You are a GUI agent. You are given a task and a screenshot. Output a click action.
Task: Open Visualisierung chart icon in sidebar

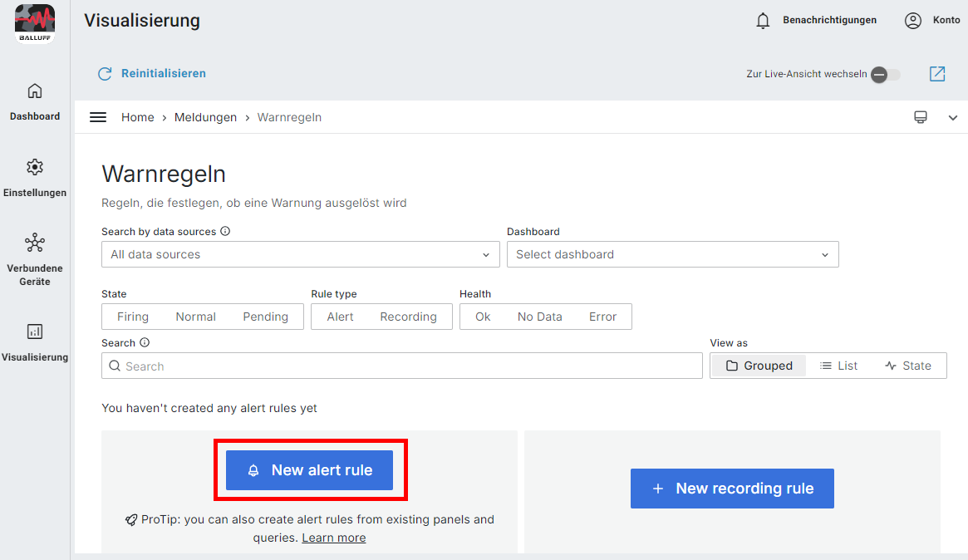[x=35, y=332]
